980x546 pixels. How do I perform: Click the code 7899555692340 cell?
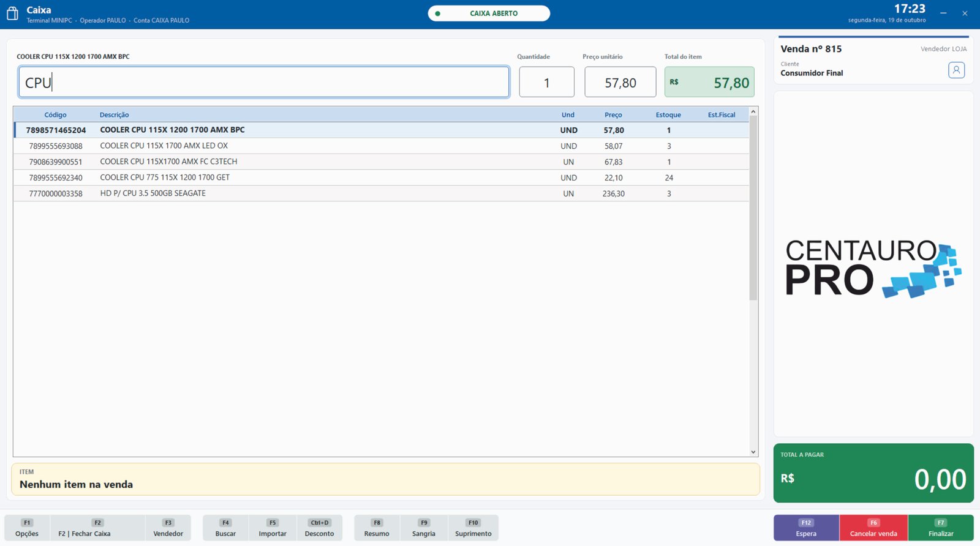pos(56,178)
